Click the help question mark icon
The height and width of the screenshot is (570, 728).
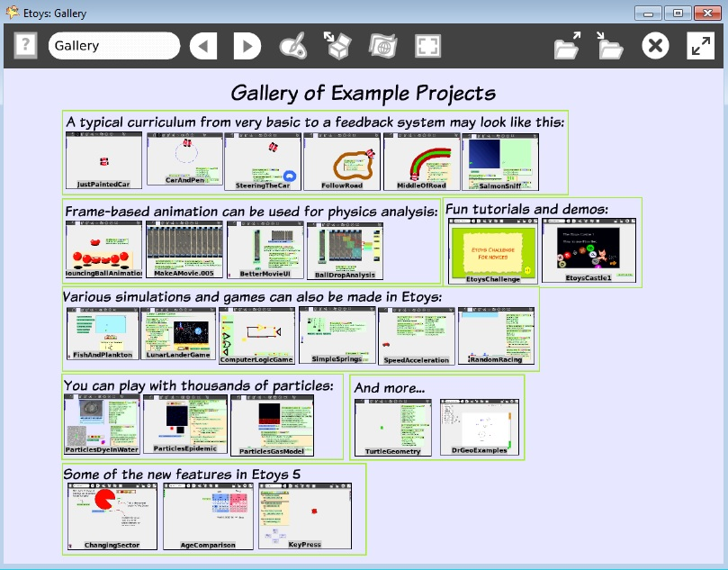tap(25, 46)
